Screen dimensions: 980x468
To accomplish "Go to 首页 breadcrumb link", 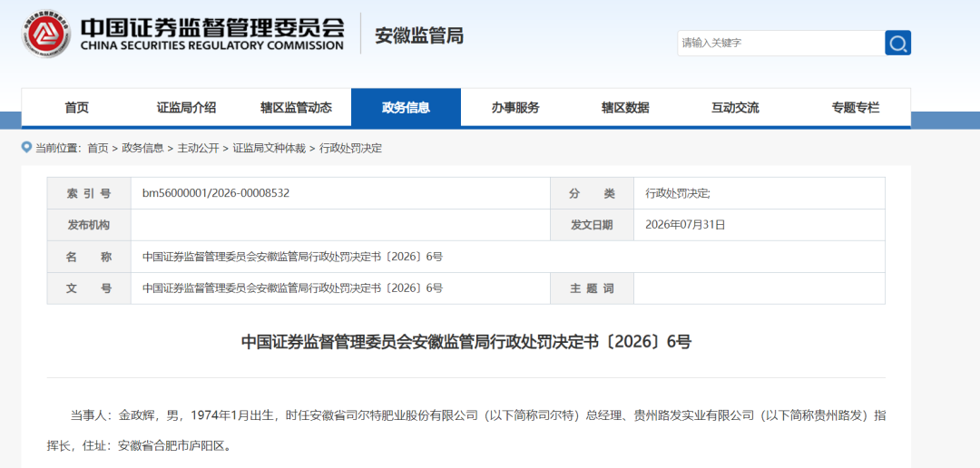I will click(97, 148).
